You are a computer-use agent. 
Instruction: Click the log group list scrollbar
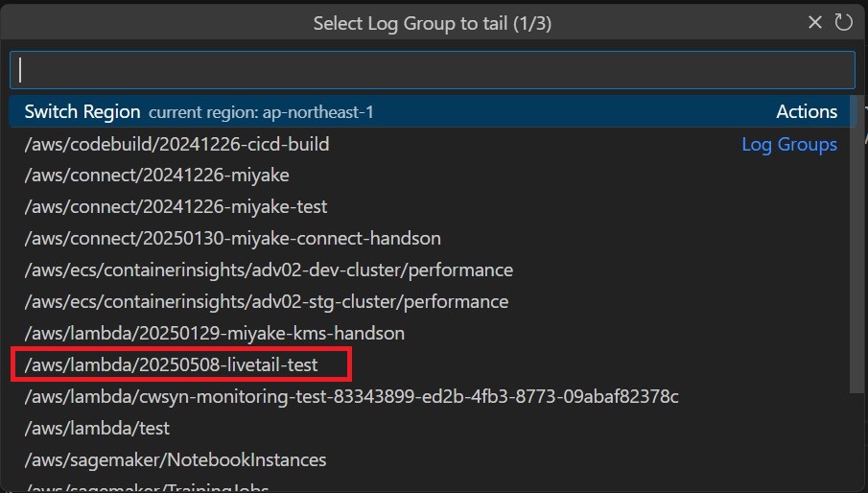pos(856,245)
